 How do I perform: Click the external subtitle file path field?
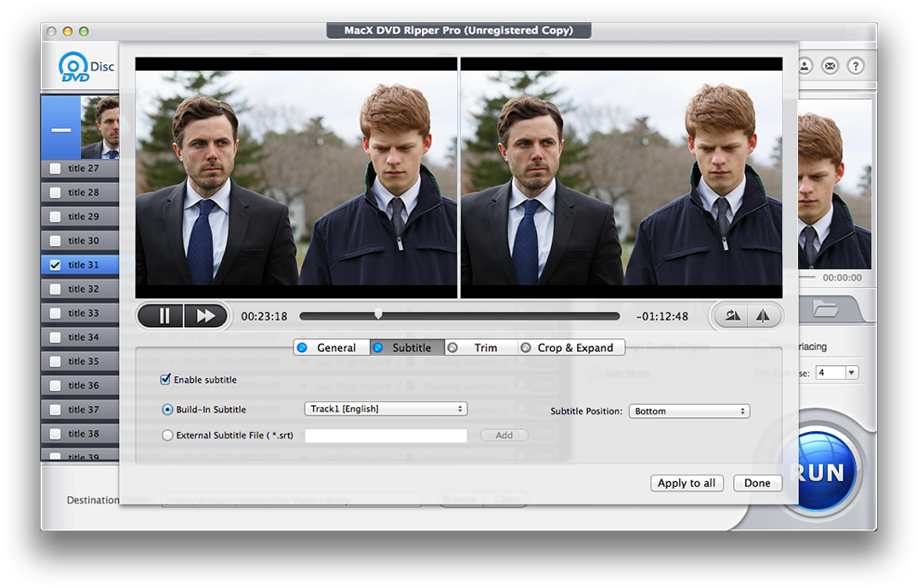click(386, 436)
